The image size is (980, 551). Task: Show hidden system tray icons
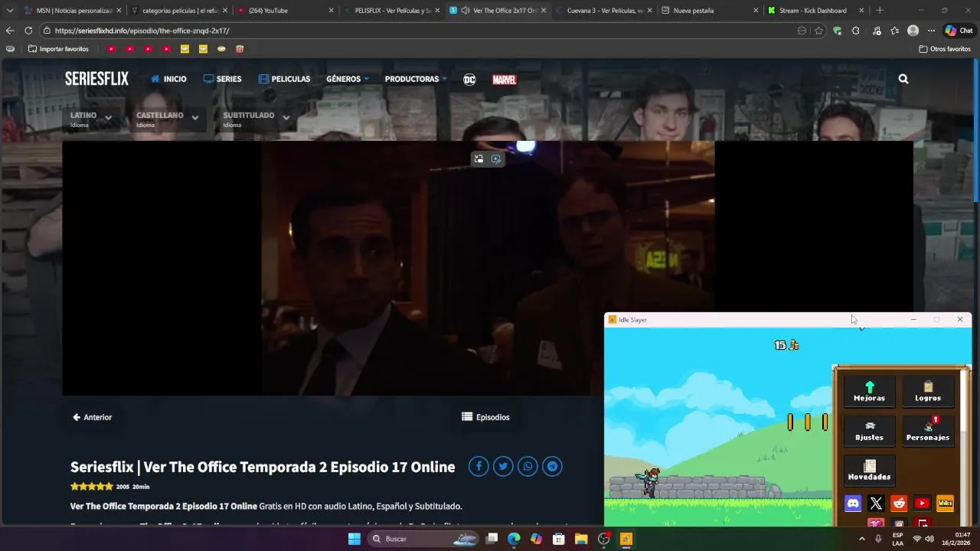coord(861,539)
